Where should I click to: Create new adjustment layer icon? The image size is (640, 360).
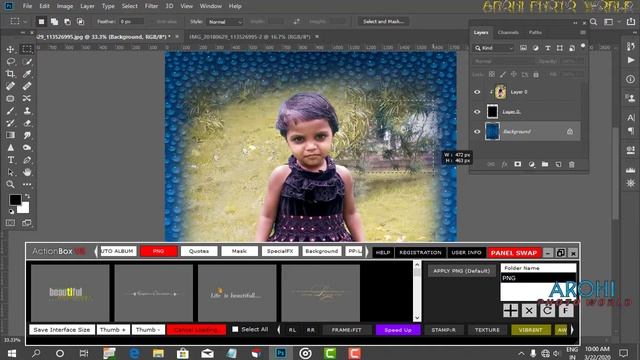point(531,164)
